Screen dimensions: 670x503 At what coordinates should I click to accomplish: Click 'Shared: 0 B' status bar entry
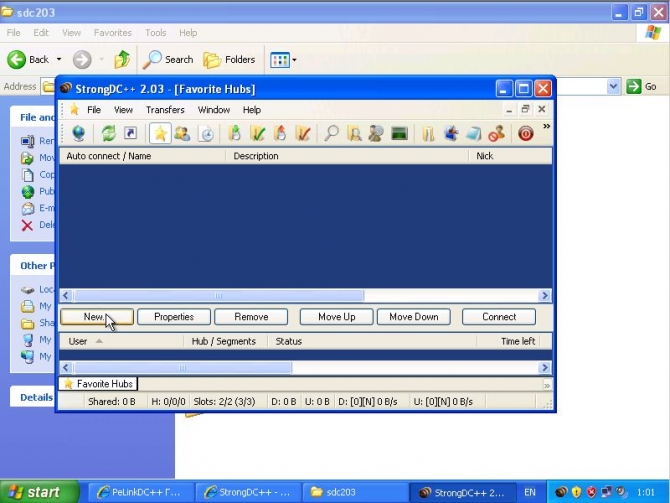click(x=112, y=402)
